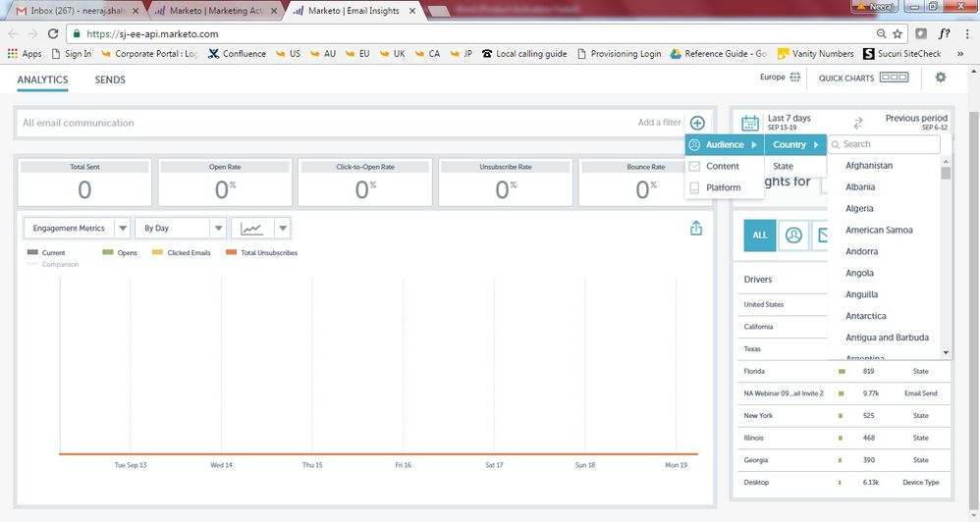980x522 pixels.
Task: Click the country list scrollbar down arrow
Action: (x=946, y=352)
